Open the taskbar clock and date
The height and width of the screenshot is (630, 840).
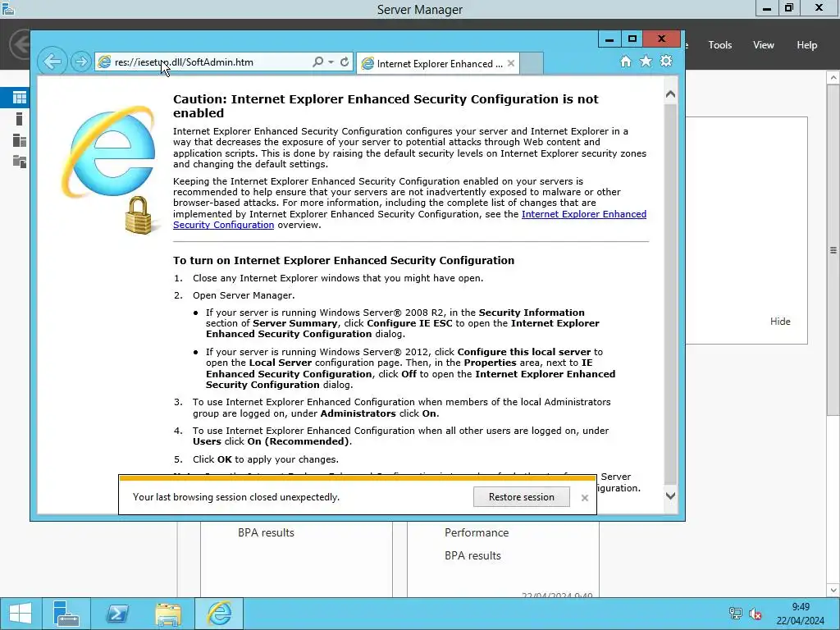801,614
